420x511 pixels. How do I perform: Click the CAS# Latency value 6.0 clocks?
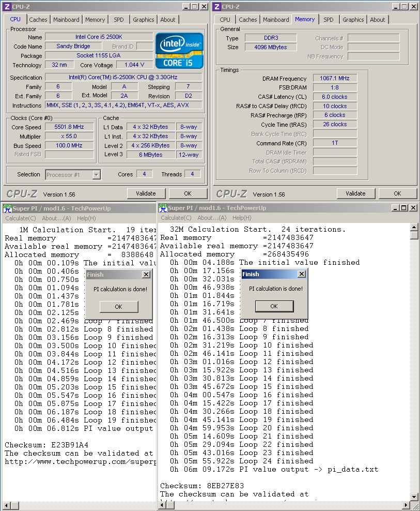(335, 97)
